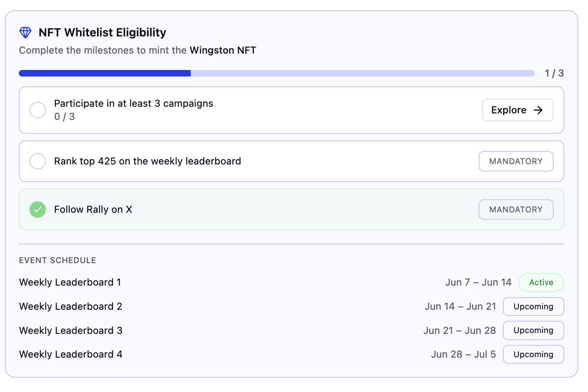Click the Follow Rally on X milestone
This screenshot has width=588, height=392.
[x=292, y=209]
